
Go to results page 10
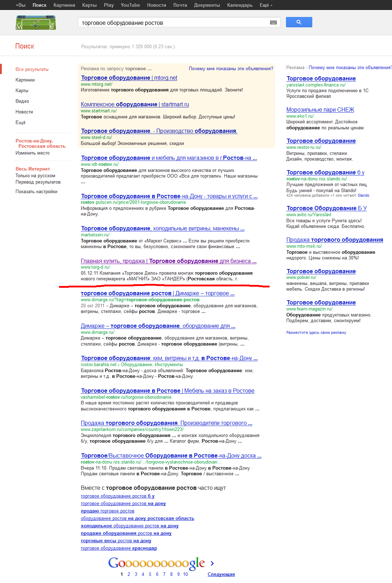185,574
